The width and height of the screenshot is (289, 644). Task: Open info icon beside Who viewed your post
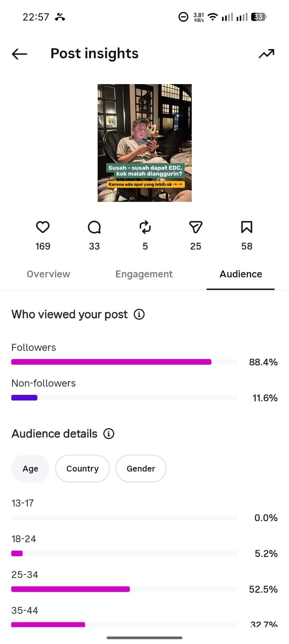click(x=139, y=314)
